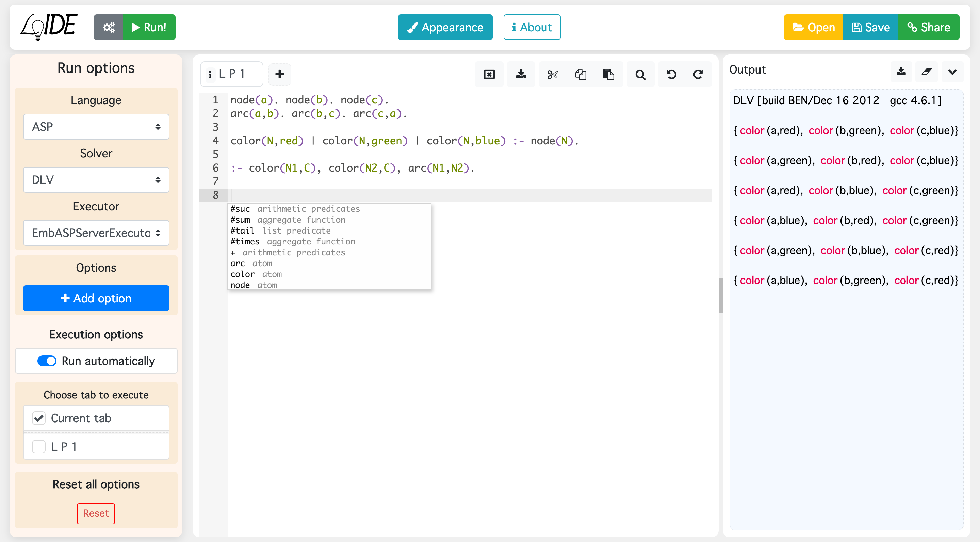The height and width of the screenshot is (542, 980).
Task: Undo the last editor change
Action: point(671,74)
